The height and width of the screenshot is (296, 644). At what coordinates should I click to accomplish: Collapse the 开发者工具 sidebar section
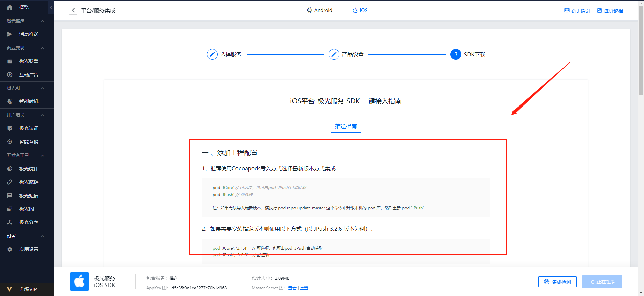click(x=42, y=155)
